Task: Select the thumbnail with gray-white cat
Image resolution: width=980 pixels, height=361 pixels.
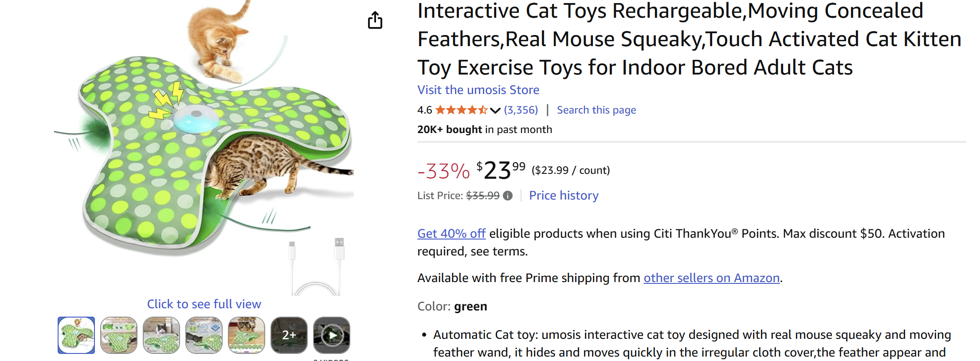Action: [161, 335]
